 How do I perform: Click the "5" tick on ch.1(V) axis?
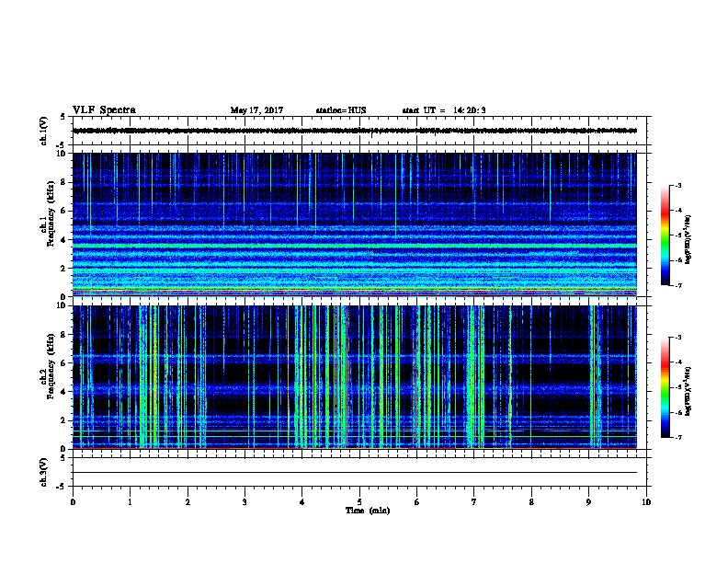63,117
